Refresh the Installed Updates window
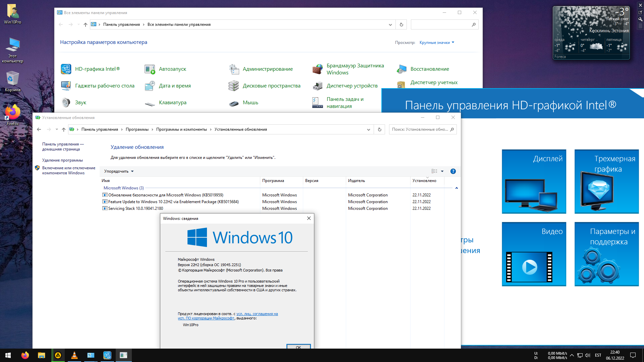644x362 pixels. (380, 129)
